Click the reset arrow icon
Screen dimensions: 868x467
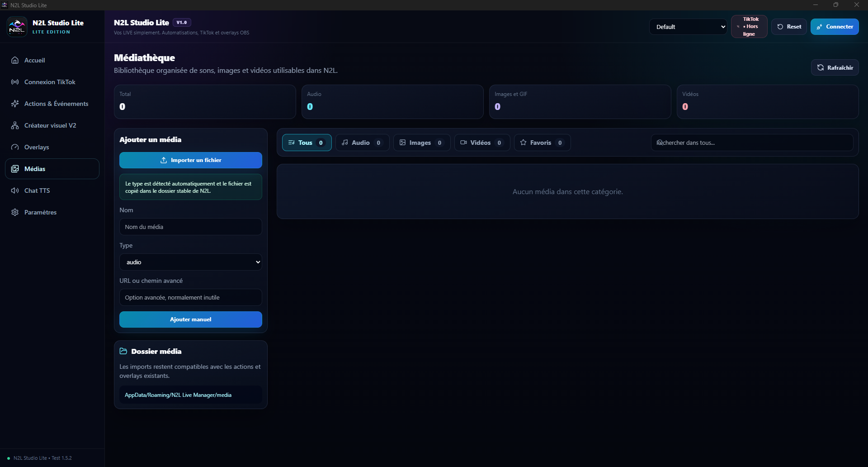780,27
